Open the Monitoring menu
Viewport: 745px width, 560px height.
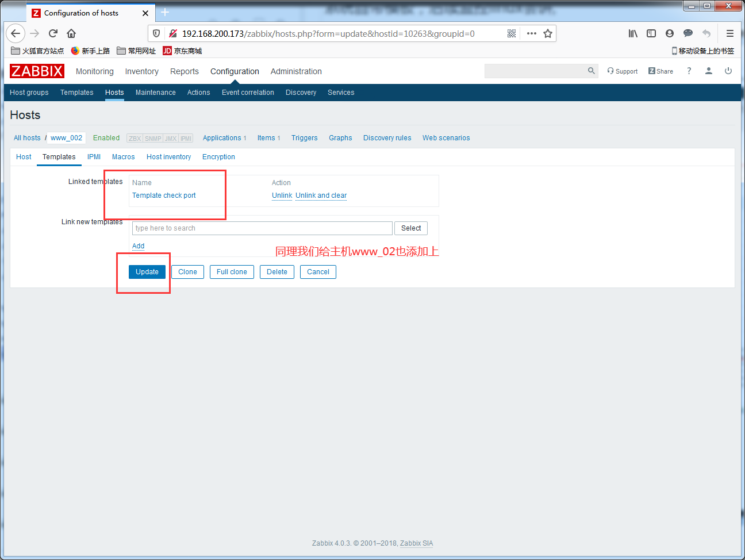pyautogui.click(x=95, y=71)
